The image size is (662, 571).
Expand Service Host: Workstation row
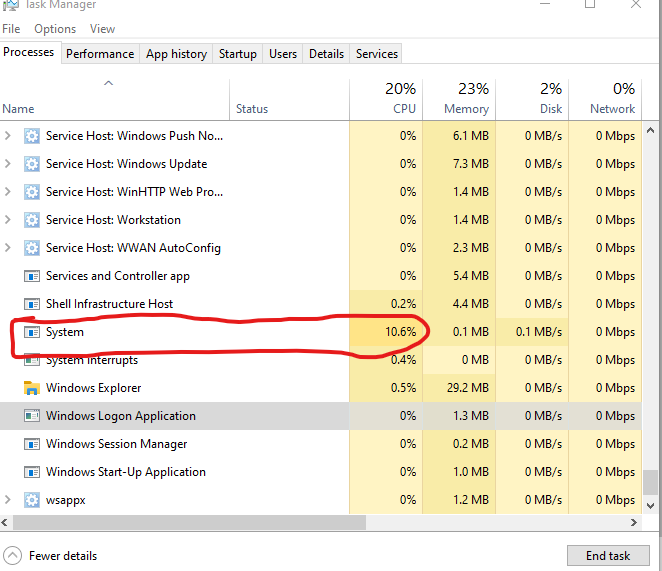pyautogui.click(x=8, y=220)
